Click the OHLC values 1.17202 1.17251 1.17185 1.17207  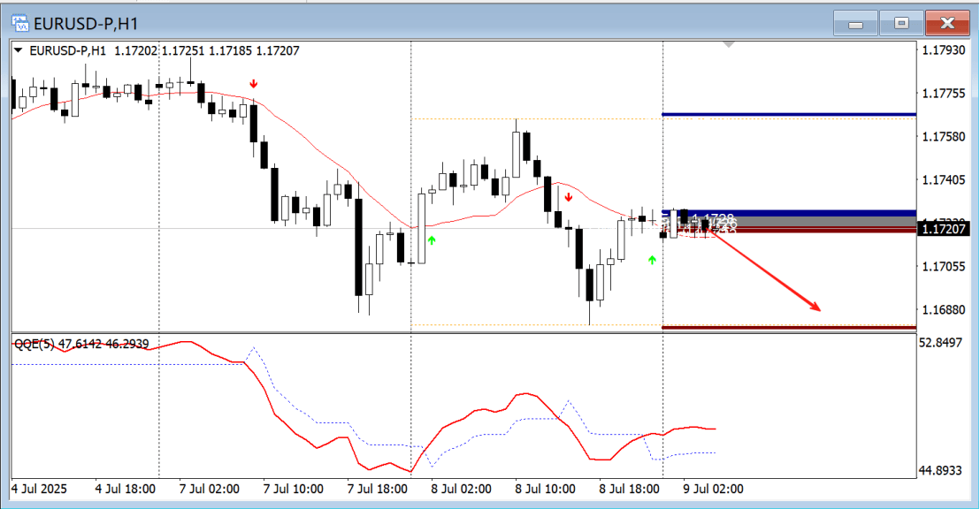tap(207, 50)
